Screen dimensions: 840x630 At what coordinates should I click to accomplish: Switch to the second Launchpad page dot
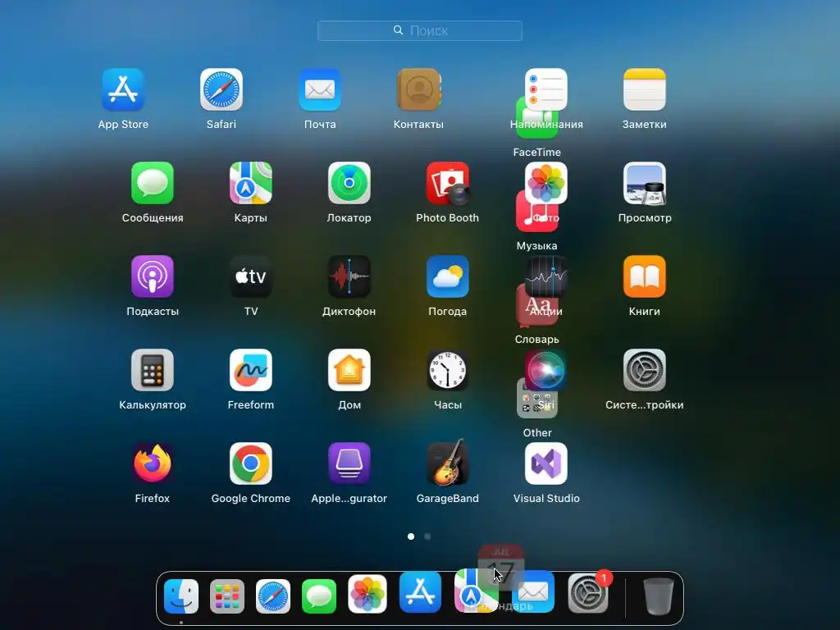click(427, 536)
